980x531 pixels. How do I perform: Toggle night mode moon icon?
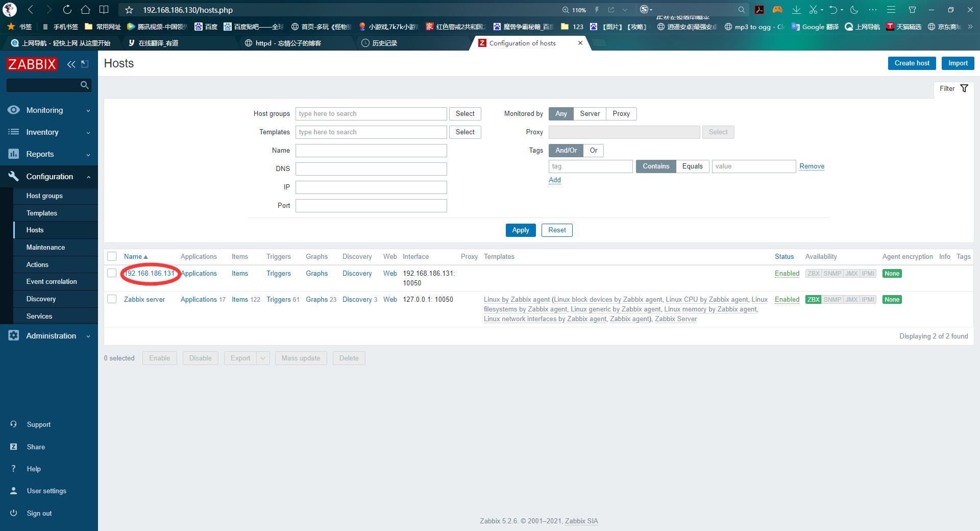pos(854,10)
